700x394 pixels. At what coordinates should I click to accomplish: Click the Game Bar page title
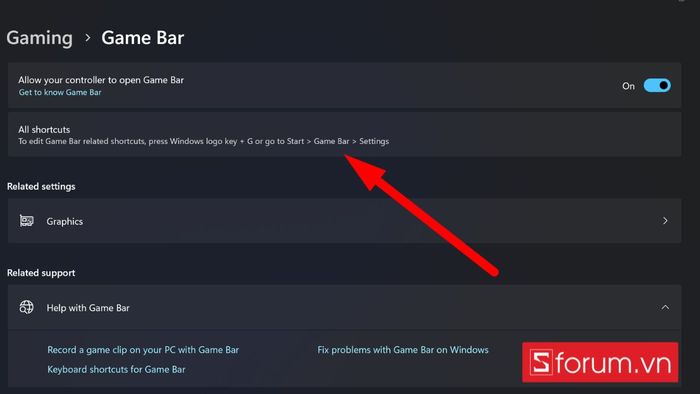[x=142, y=38]
